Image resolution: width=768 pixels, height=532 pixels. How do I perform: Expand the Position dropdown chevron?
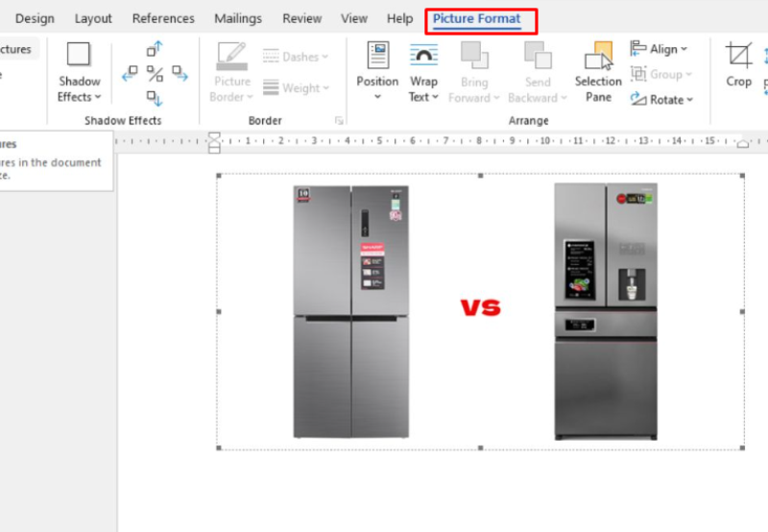tap(377, 97)
